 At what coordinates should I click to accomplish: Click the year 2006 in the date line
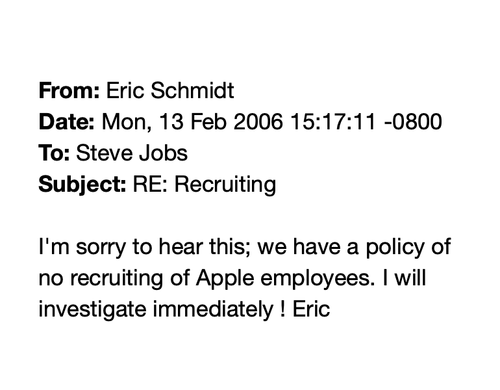tap(258, 121)
